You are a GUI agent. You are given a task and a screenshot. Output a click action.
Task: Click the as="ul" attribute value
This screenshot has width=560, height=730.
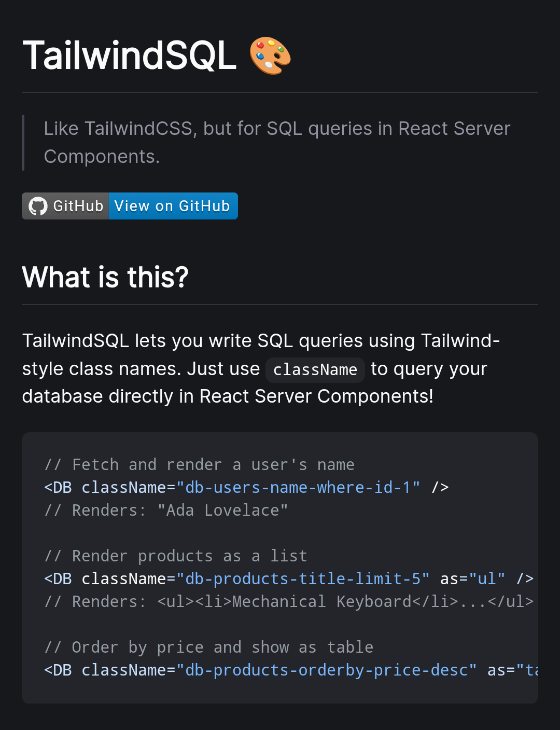tap(487, 579)
